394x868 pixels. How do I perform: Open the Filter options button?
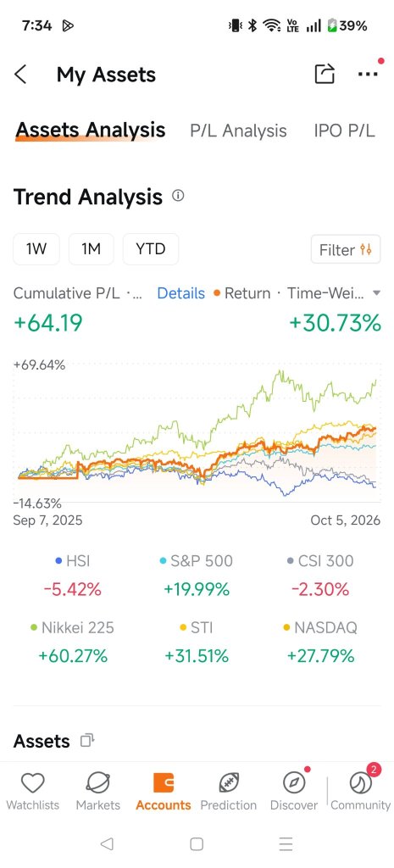click(346, 250)
